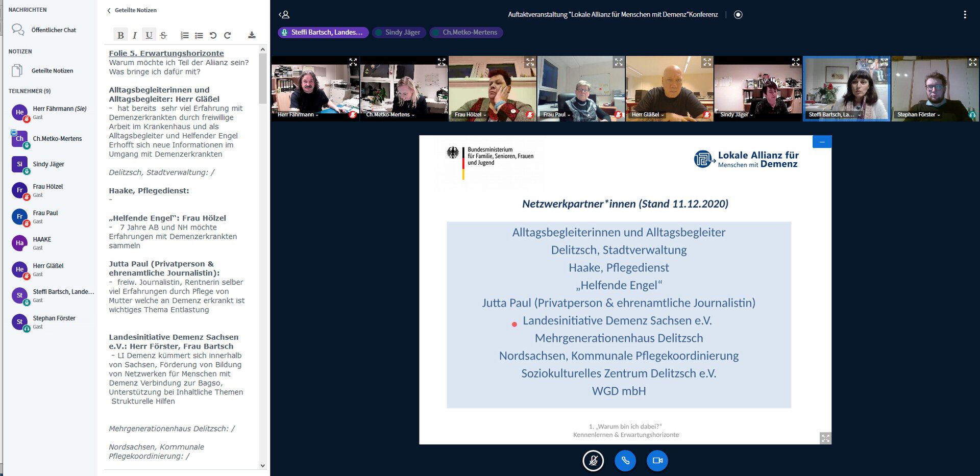Undo the last notes edit

pyautogui.click(x=213, y=35)
